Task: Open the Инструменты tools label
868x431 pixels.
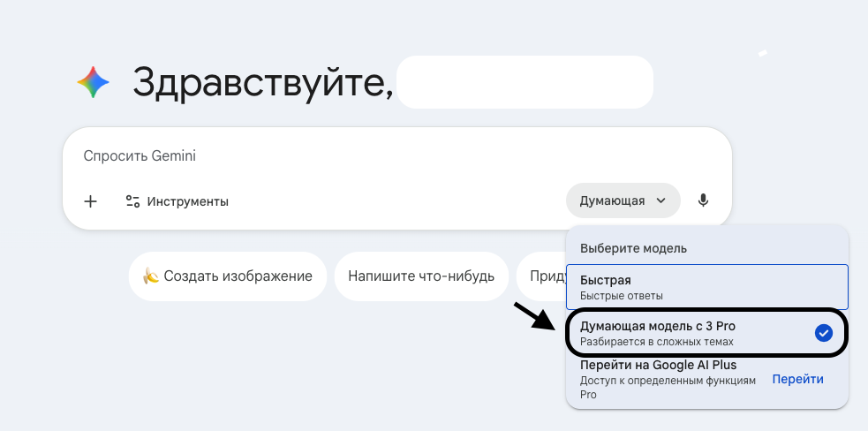Action: coord(187,201)
